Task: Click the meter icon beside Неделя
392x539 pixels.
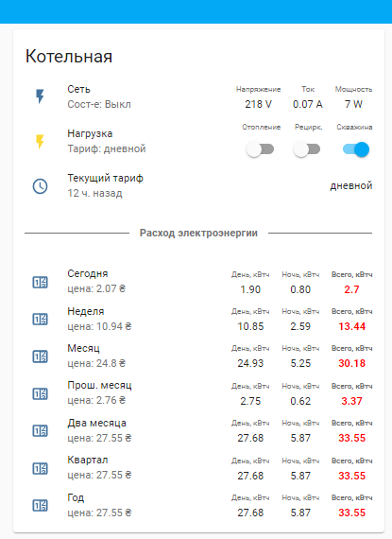Action: (41, 320)
